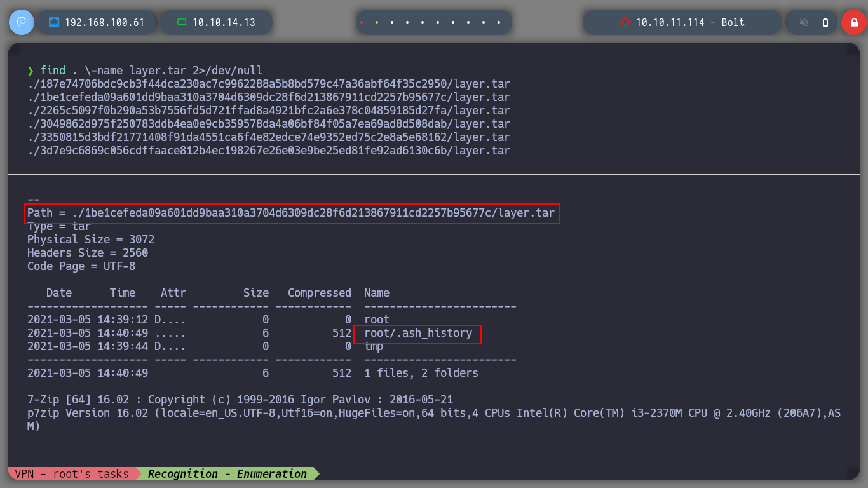This screenshot has height=488, width=868.
Task: Open the battery status icon
Action: pos(825,22)
